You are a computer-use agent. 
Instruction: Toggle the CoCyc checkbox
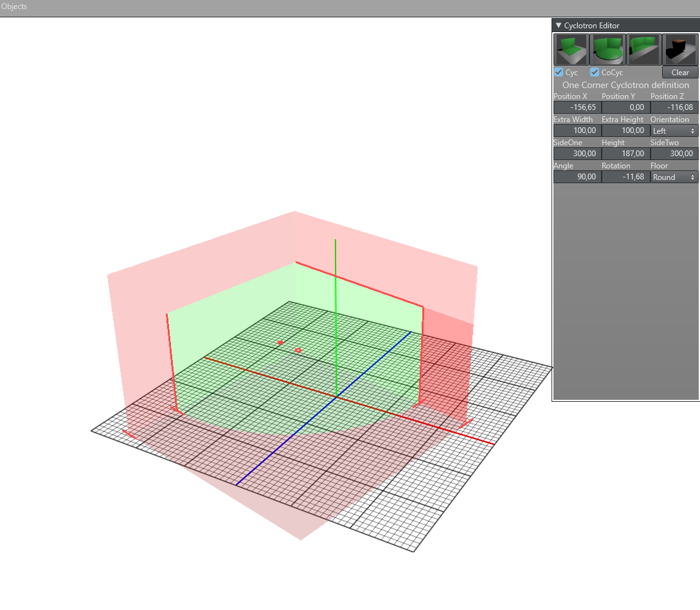pyautogui.click(x=595, y=73)
